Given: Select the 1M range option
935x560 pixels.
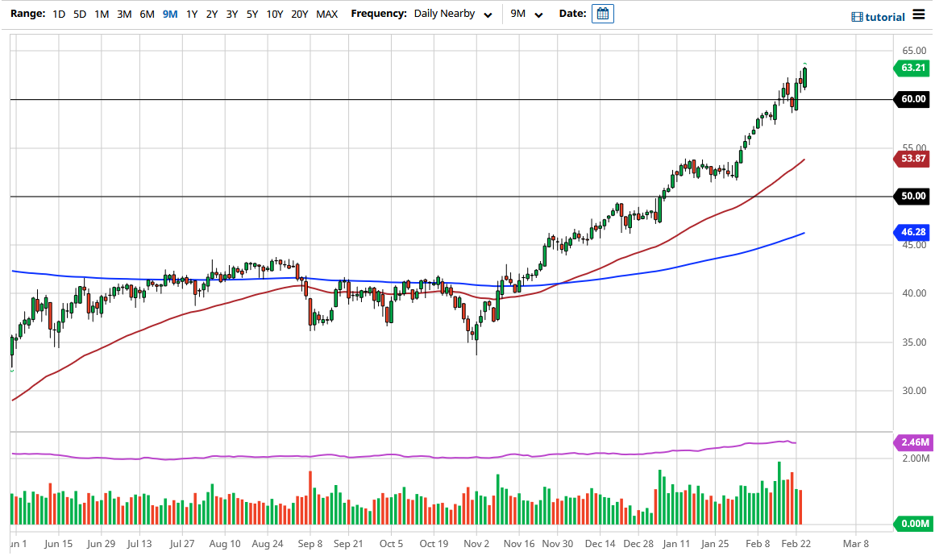Looking at the screenshot, I should [102, 14].
